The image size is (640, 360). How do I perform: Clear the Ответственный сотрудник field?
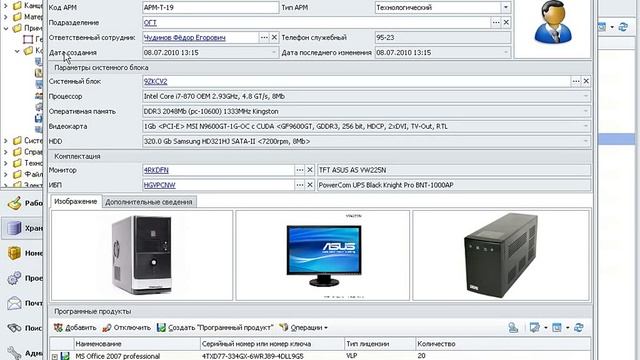[274, 38]
